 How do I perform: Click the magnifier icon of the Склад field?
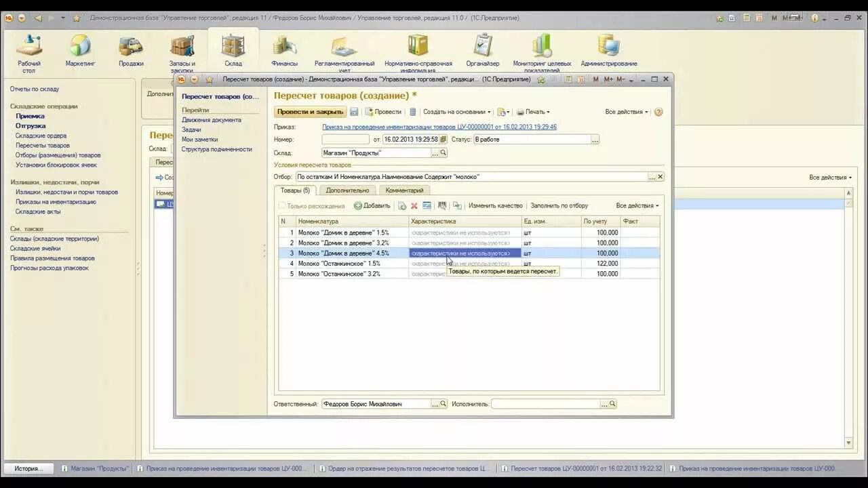tap(443, 153)
